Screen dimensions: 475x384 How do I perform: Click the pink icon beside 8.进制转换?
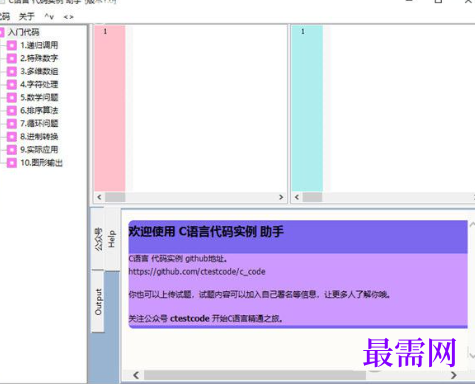point(12,137)
